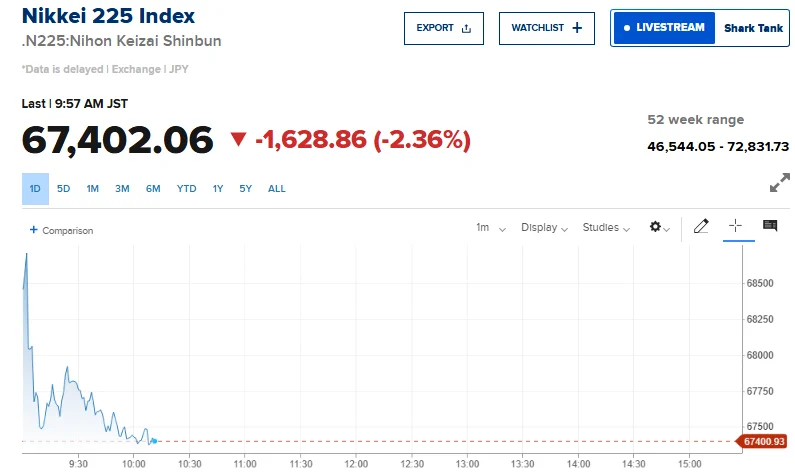
Task: Select the 1D time range
Action: click(35, 189)
